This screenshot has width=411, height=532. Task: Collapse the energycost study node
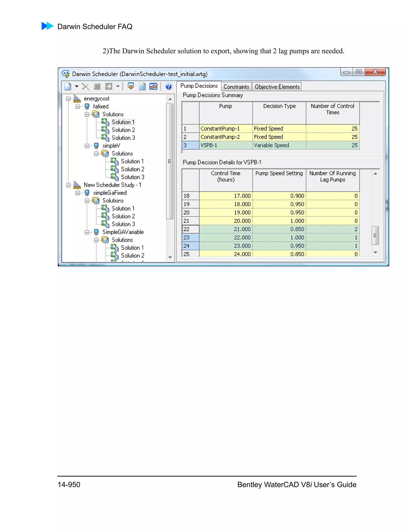click(x=68, y=99)
